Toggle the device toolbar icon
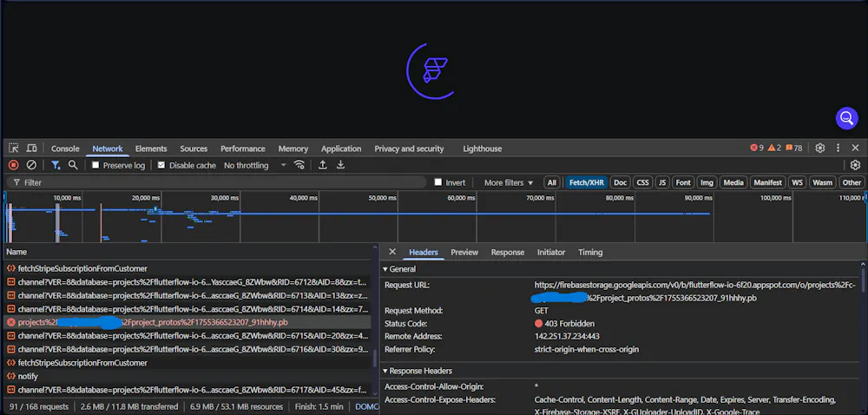 click(31, 148)
